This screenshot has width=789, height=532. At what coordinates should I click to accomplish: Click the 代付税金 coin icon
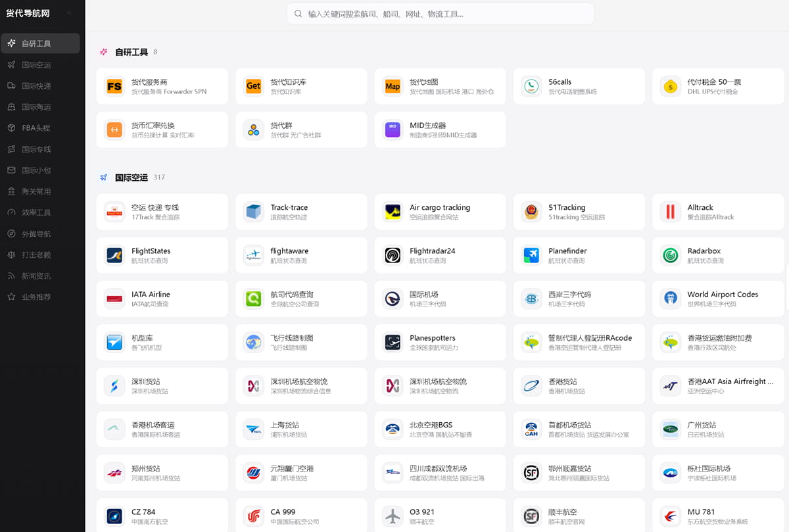[x=671, y=86]
